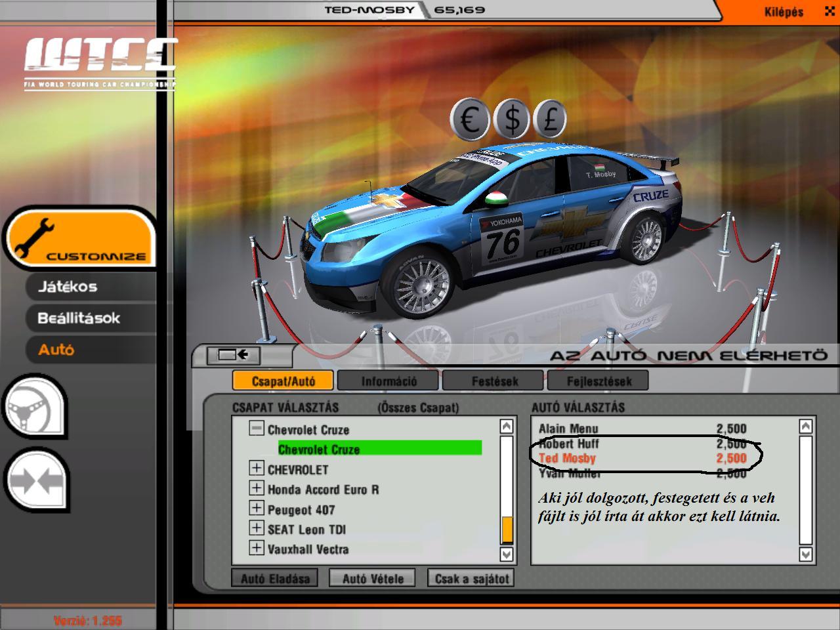Select the Dollar currency coin
This screenshot has width=840, height=630.
pos(511,120)
